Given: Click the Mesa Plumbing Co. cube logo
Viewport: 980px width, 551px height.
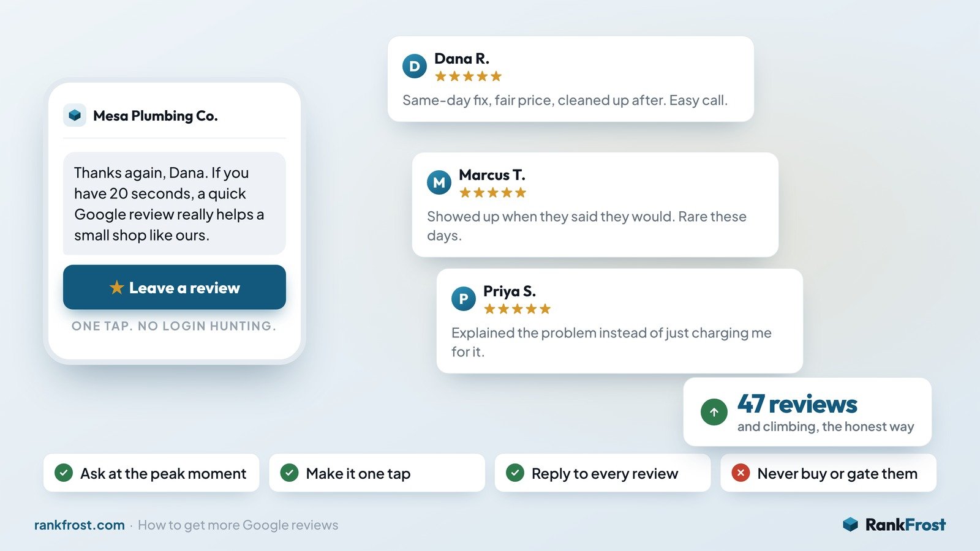Looking at the screenshot, I should (x=75, y=115).
